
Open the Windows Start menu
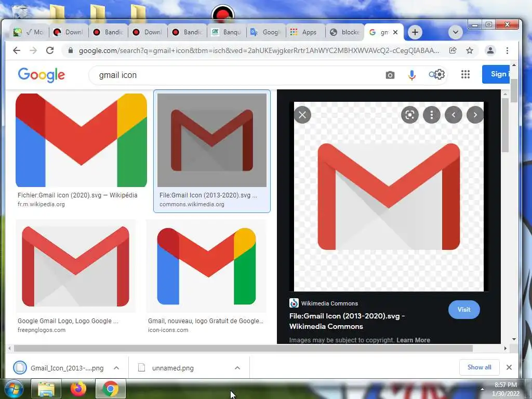[x=13, y=389]
